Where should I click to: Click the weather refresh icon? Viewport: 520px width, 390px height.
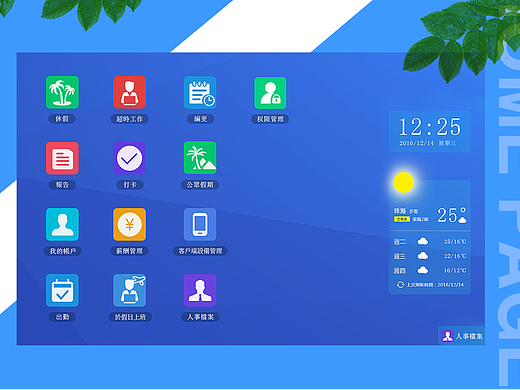[x=400, y=285]
